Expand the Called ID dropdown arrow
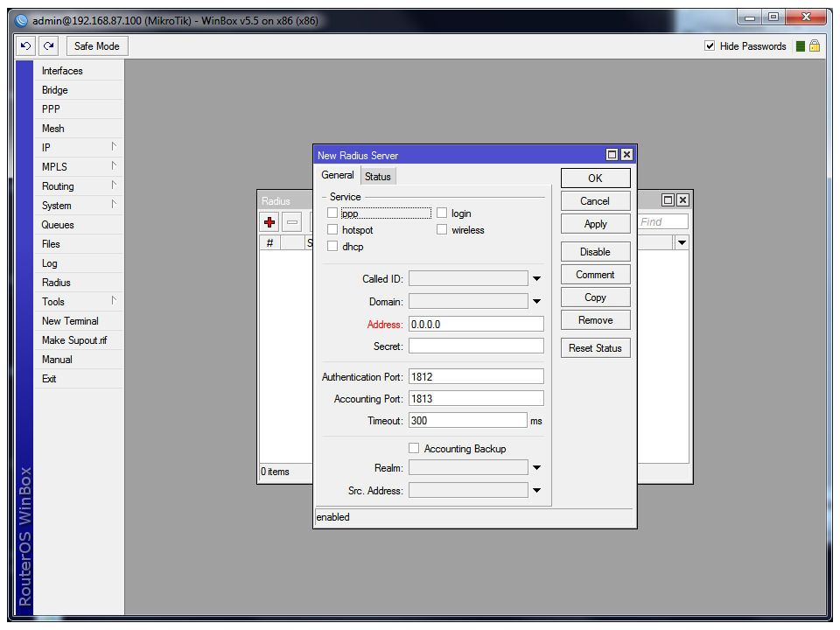840x630 pixels. (x=536, y=279)
